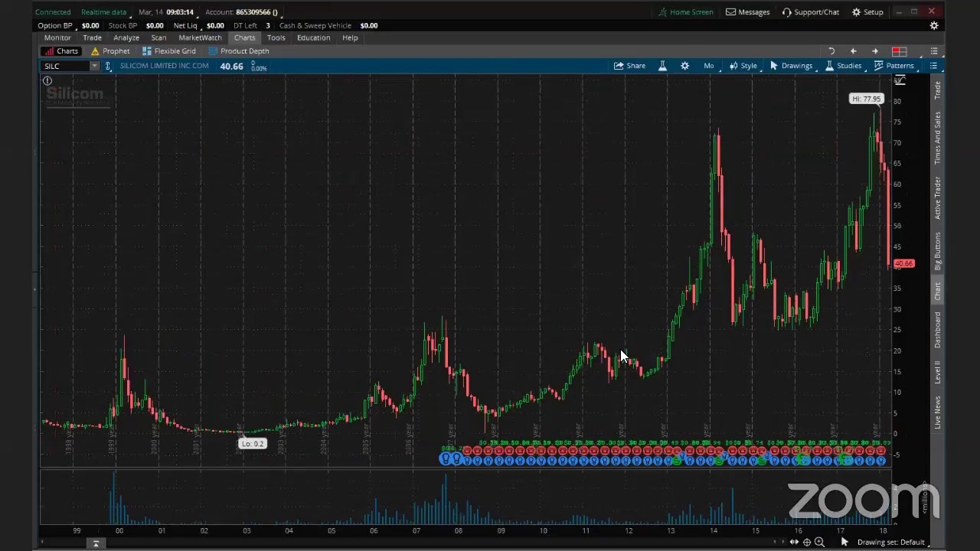Open the Share chart option
Screen dimensions: 980x551
pyautogui.click(x=629, y=66)
